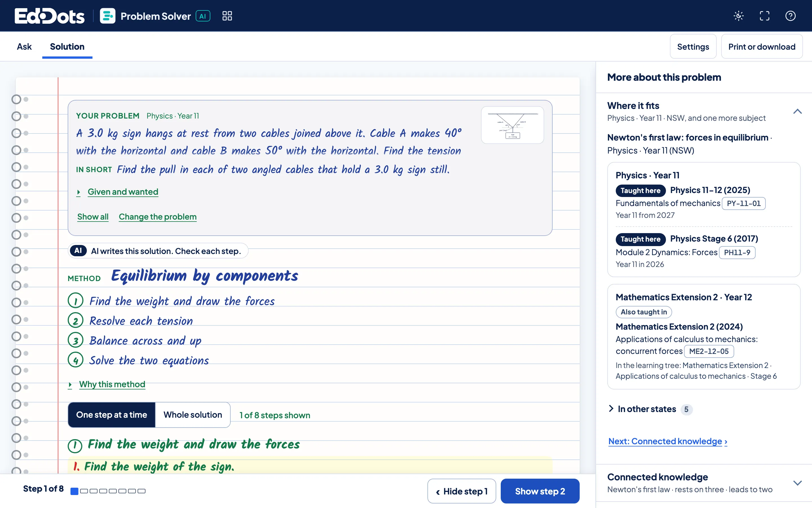The width and height of the screenshot is (812, 508).
Task: Click the second step progress square
Action: coord(84,491)
